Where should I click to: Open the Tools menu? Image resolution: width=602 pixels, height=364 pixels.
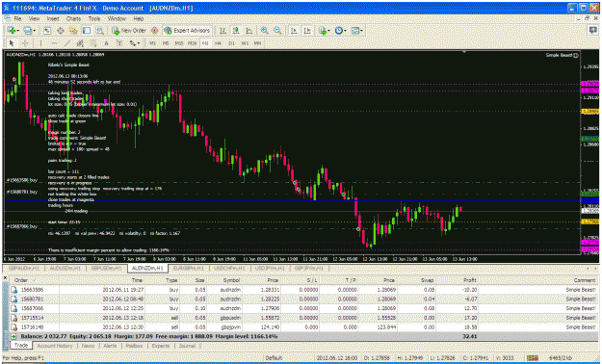pyautogui.click(x=94, y=18)
